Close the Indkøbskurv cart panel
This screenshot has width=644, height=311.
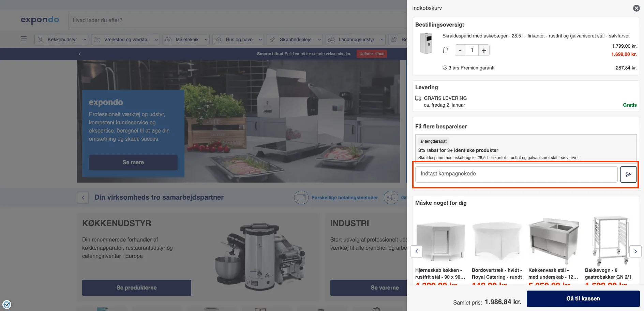click(636, 8)
